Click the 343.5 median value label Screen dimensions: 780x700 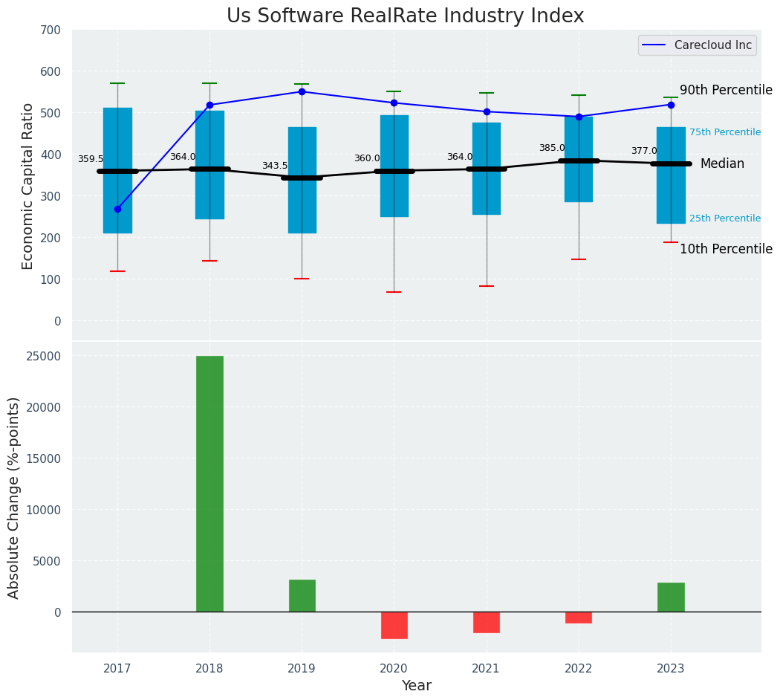pos(274,166)
